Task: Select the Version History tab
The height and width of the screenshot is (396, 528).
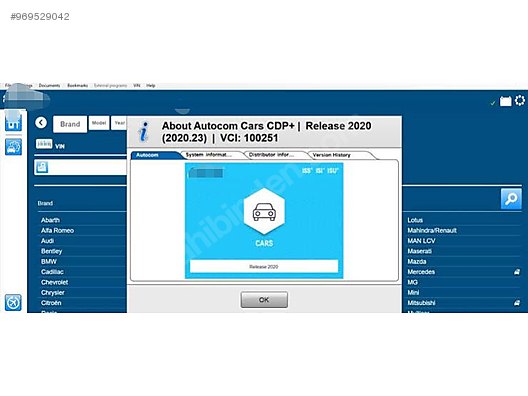Action: 340,155
